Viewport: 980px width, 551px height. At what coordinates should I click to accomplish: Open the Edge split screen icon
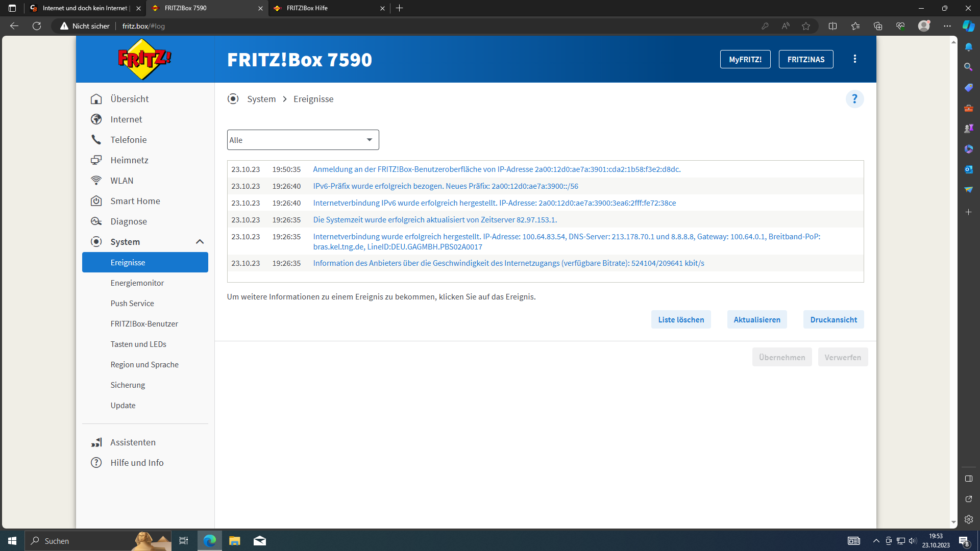(x=832, y=26)
